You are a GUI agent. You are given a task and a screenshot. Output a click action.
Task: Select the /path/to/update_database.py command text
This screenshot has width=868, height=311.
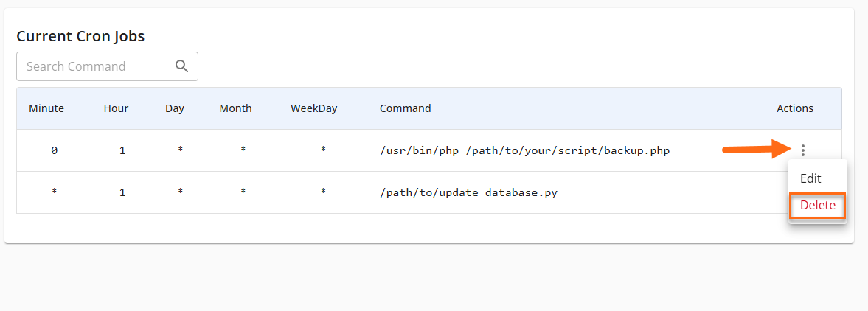(470, 192)
